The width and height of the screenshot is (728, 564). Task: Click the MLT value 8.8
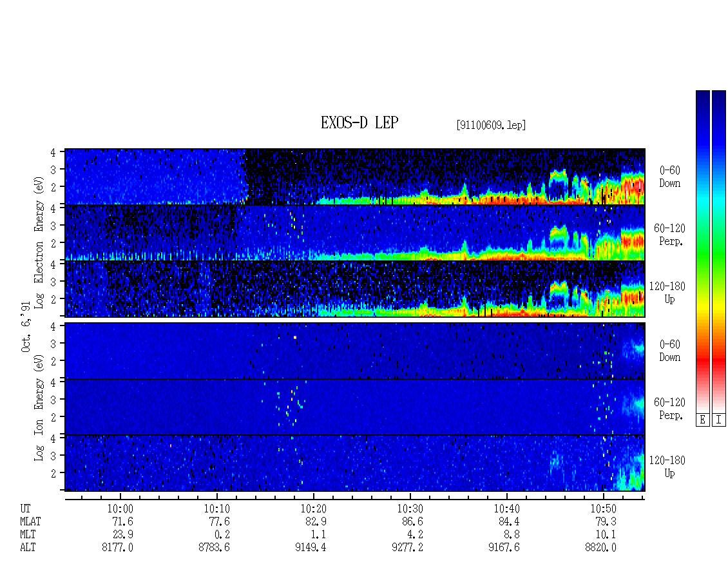[512, 535]
